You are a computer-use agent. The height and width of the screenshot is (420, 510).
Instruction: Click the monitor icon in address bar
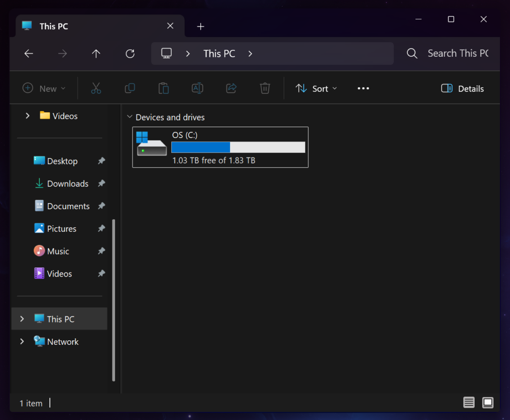(x=166, y=53)
